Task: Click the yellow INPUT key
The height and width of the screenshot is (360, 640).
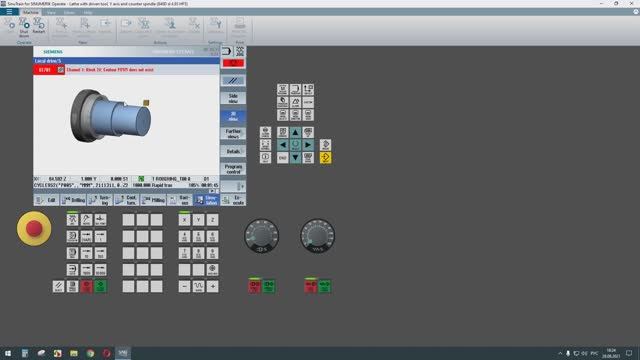Action: pos(325,158)
